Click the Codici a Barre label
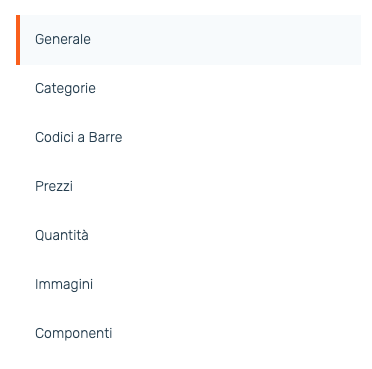This screenshot has height=369, width=372. coord(79,137)
